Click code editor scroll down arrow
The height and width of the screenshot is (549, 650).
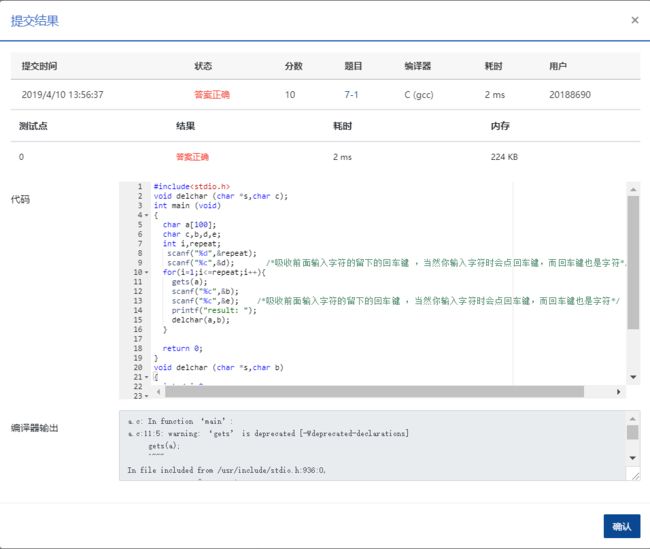(x=633, y=377)
